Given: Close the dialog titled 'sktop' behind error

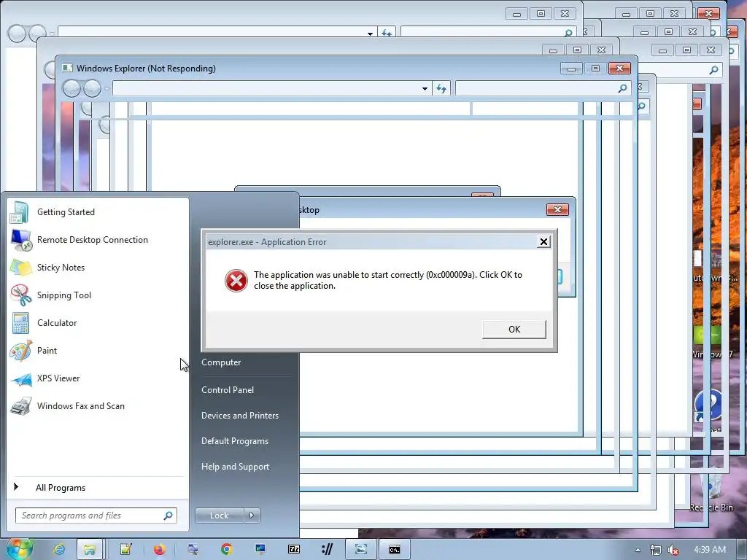Looking at the screenshot, I should 557,209.
